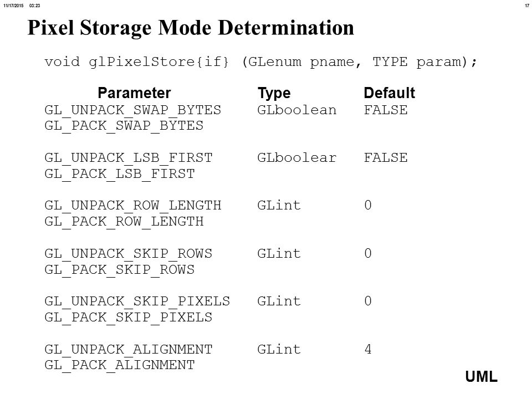Click the Type column header

[x=274, y=93]
